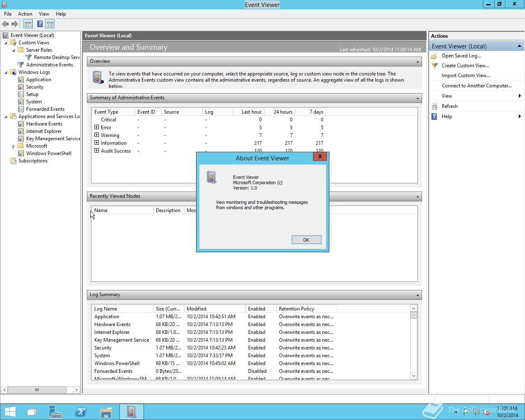Image resolution: width=525 pixels, height=420 pixels.
Task: Click the Help icon in Actions pane
Action: (x=434, y=116)
